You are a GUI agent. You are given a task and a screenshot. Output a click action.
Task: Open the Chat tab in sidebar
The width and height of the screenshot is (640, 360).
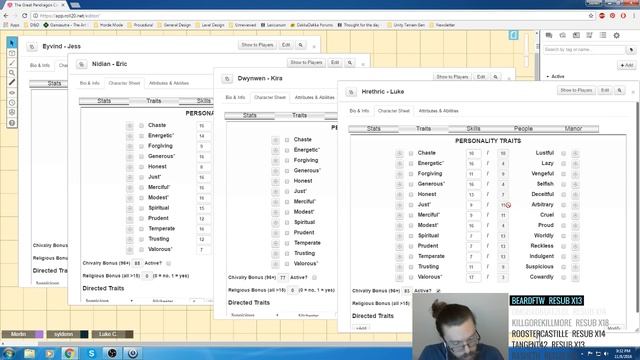tap(549, 36)
